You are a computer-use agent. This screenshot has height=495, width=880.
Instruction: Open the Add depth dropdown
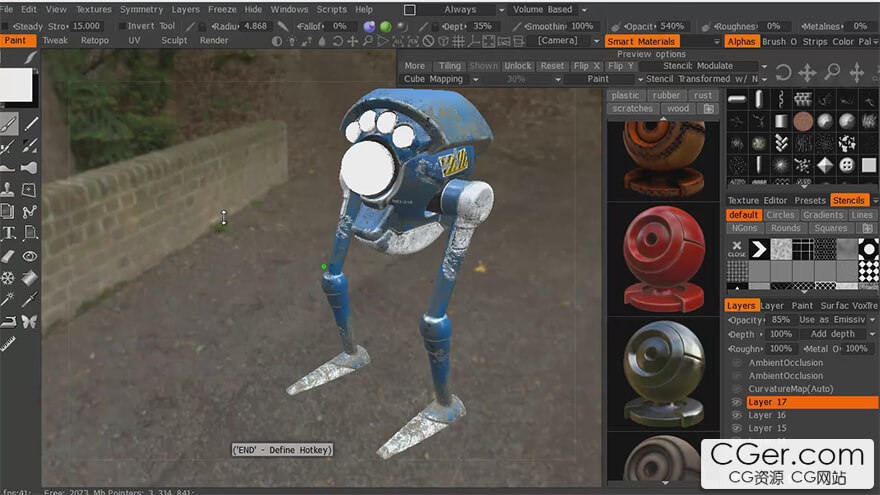click(836, 334)
